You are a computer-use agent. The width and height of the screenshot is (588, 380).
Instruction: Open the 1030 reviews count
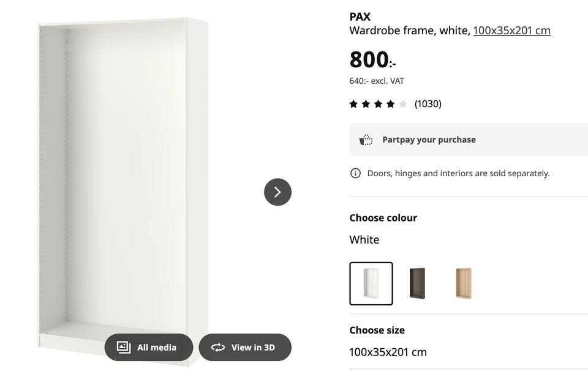(428, 104)
